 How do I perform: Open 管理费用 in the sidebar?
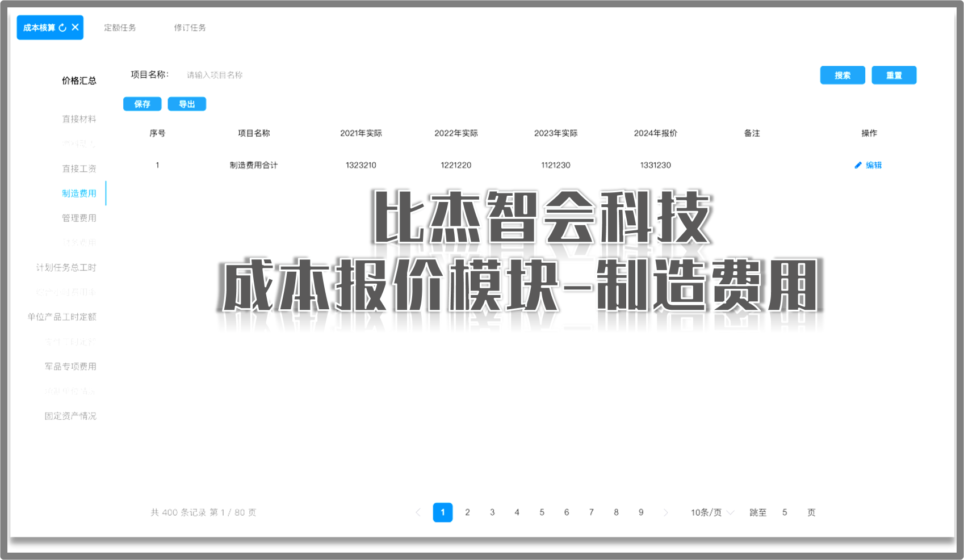coord(79,218)
